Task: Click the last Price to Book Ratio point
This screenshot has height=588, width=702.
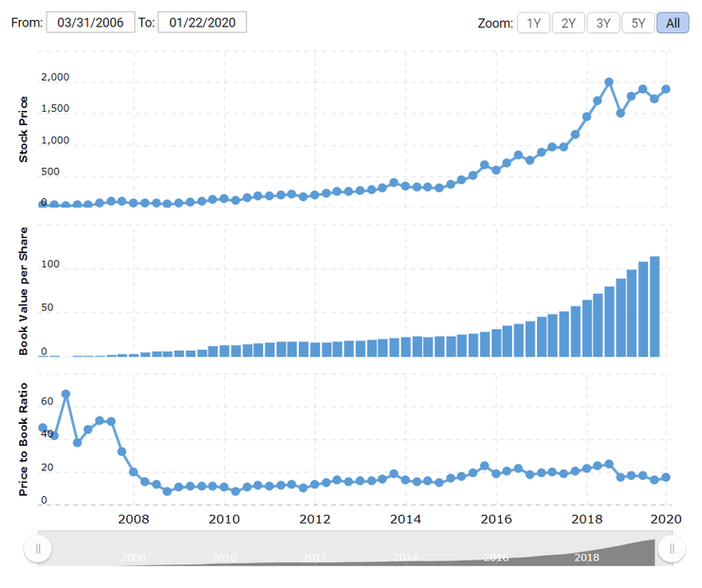Action: [x=666, y=477]
